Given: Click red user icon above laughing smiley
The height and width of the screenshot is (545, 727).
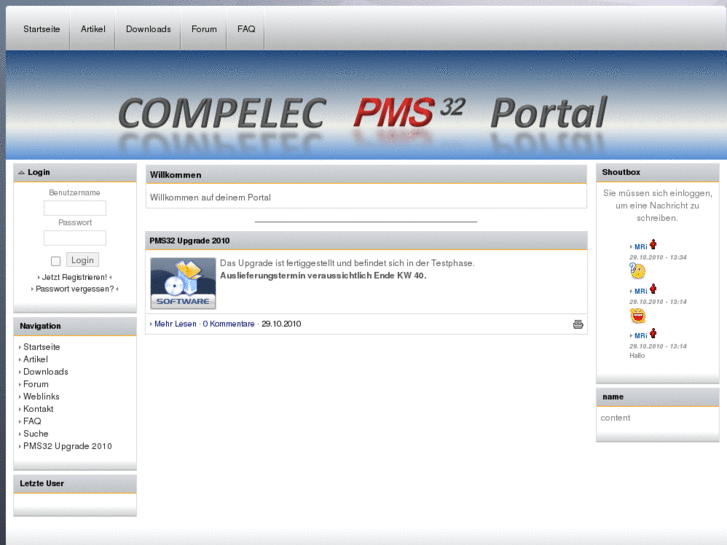Looking at the screenshot, I should coord(653,289).
